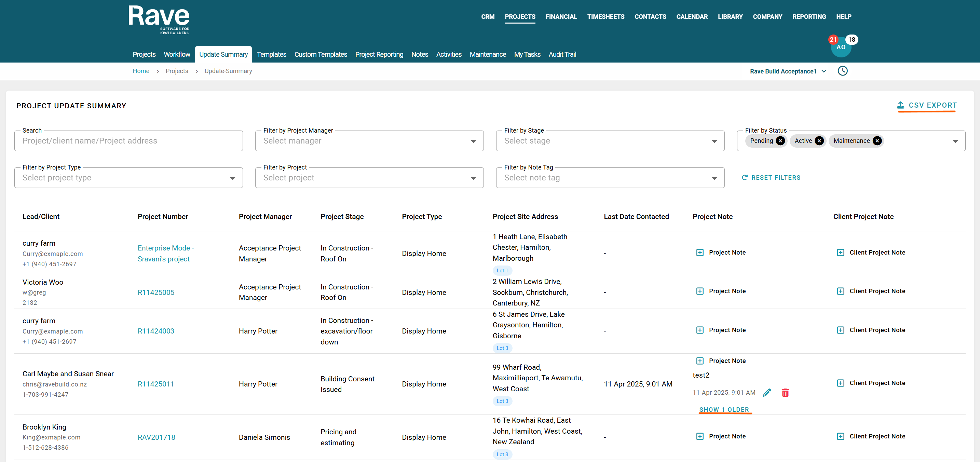
Task: Click SHOW 1 OLDER link
Action: pyautogui.click(x=724, y=409)
